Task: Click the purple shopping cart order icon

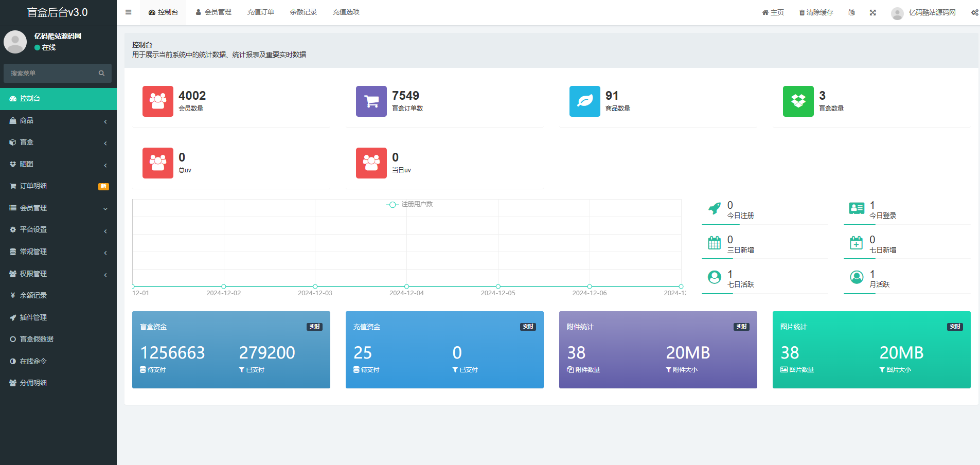Action: 371,101
